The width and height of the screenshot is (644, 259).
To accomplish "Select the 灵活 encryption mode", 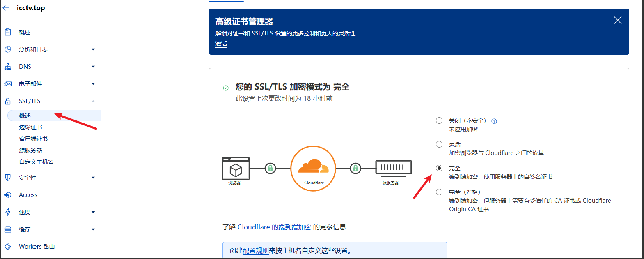I will 439,144.
